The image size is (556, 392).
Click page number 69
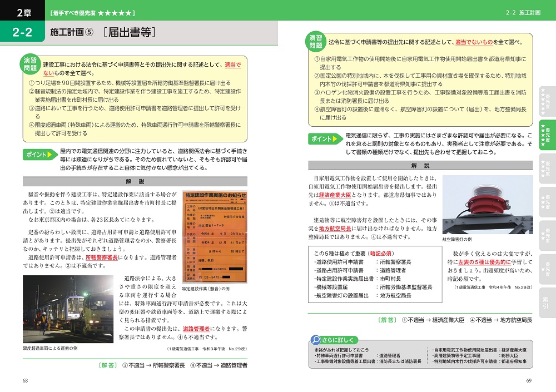coord(529,381)
